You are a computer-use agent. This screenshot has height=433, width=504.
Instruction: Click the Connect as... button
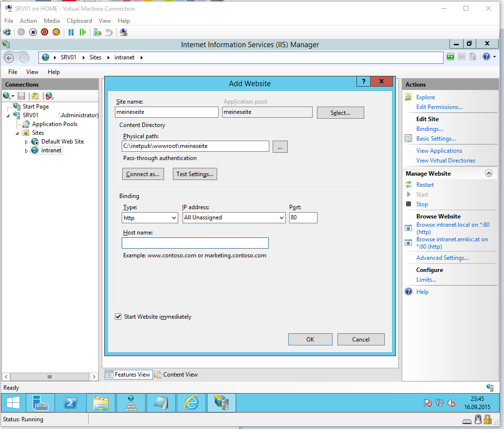[143, 174]
